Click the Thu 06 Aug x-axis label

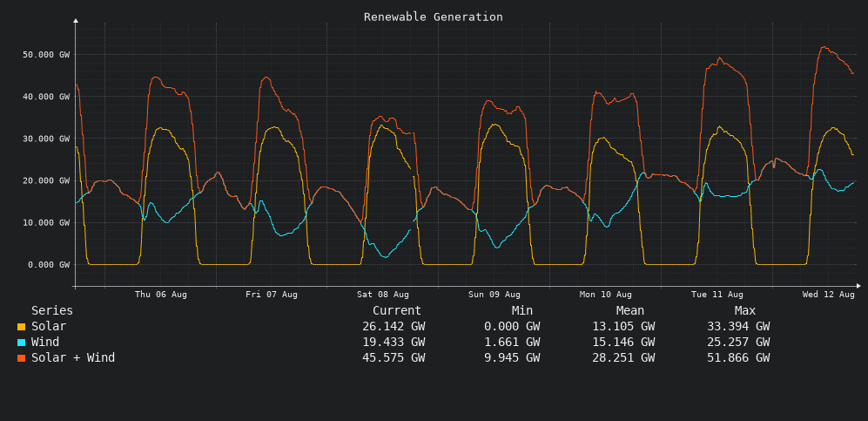point(160,295)
